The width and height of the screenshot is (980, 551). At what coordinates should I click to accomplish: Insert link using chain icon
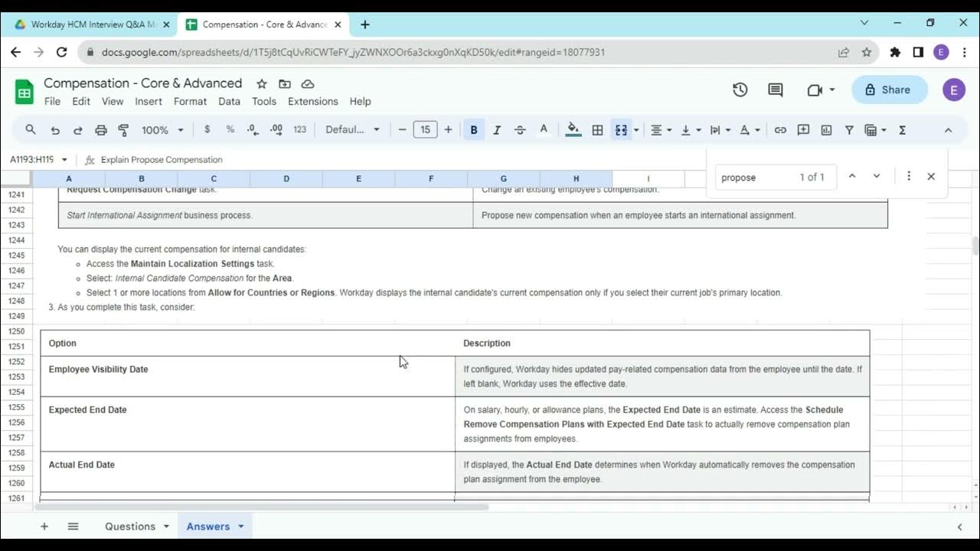pyautogui.click(x=780, y=130)
